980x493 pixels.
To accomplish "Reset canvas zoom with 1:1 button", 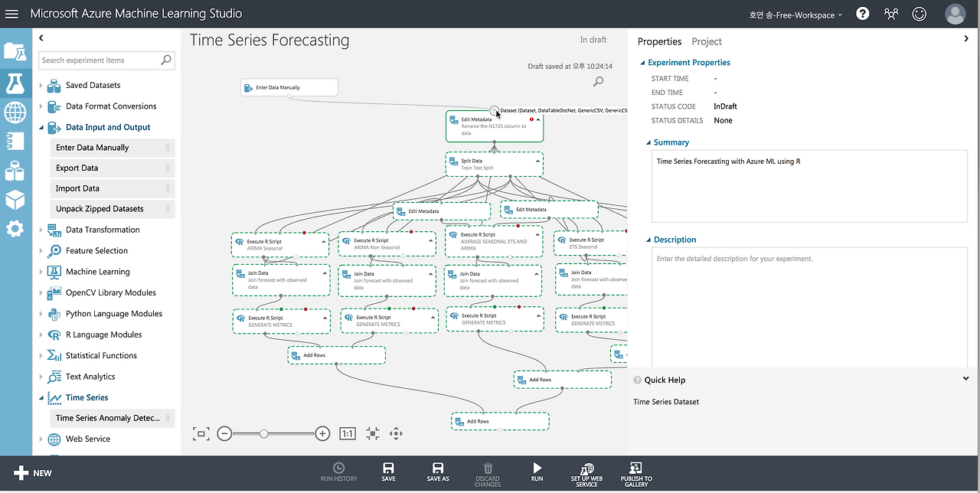I will [x=347, y=433].
